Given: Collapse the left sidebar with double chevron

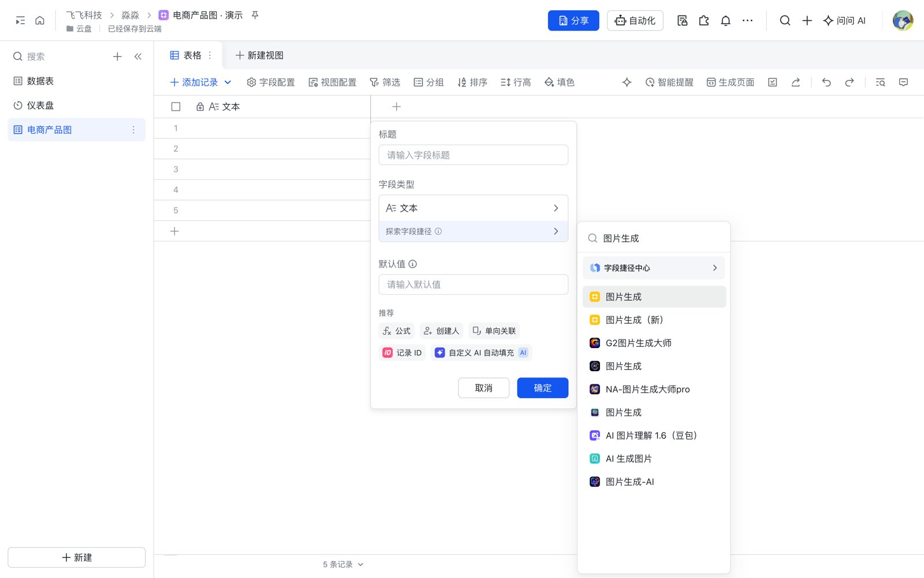Looking at the screenshot, I should click(x=138, y=57).
